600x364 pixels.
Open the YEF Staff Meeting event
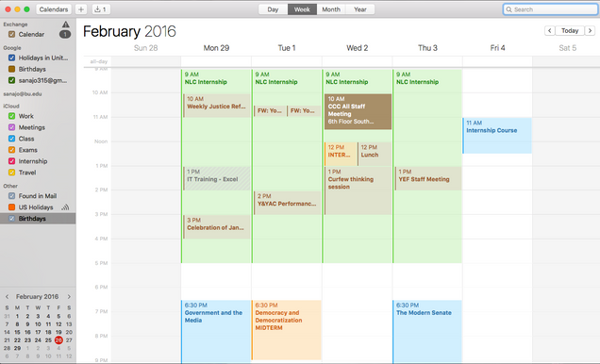428,178
